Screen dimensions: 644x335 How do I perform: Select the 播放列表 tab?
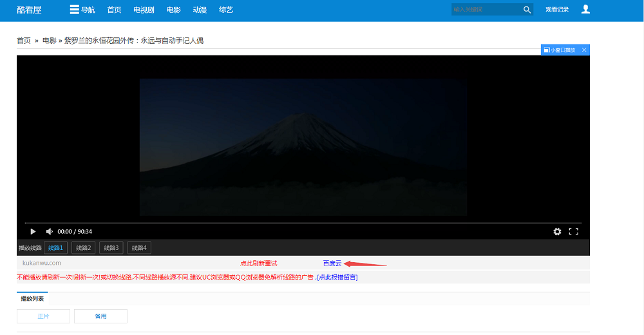coord(32,298)
